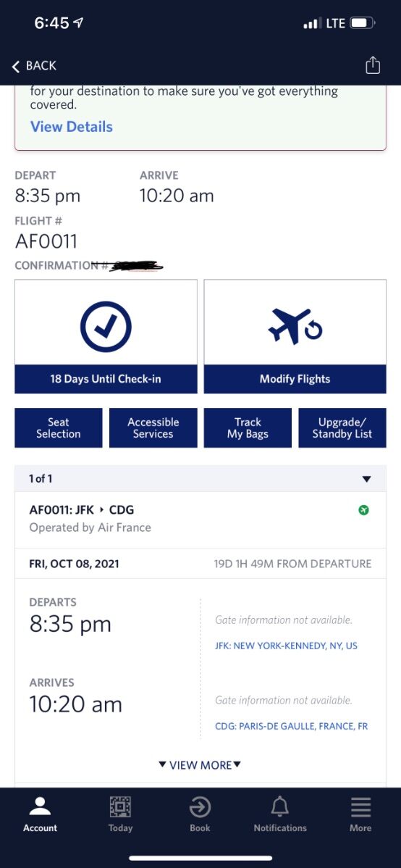Viewport: 401px width, 868px height.
Task: Open Track My Bags
Action: (x=248, y=428)
